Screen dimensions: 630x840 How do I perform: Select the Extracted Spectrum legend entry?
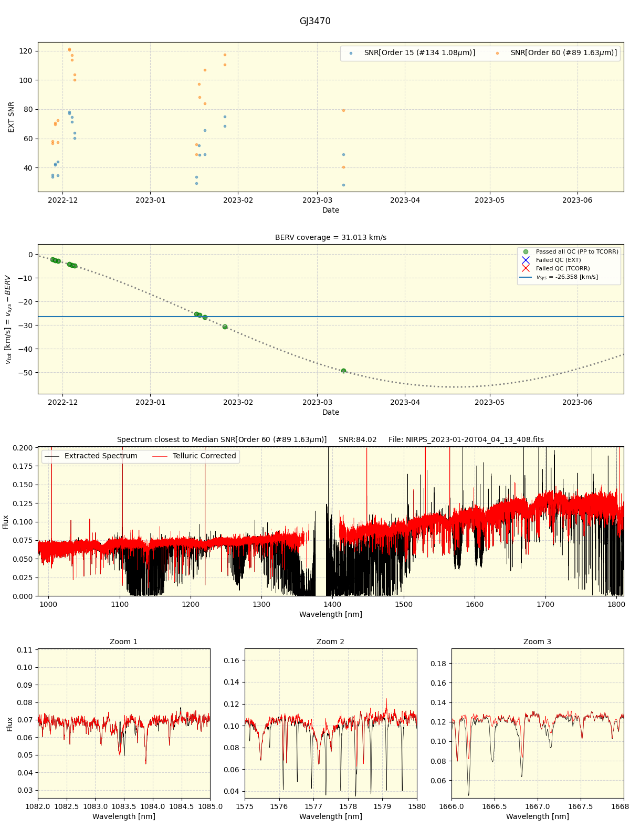tap(91, 456)
